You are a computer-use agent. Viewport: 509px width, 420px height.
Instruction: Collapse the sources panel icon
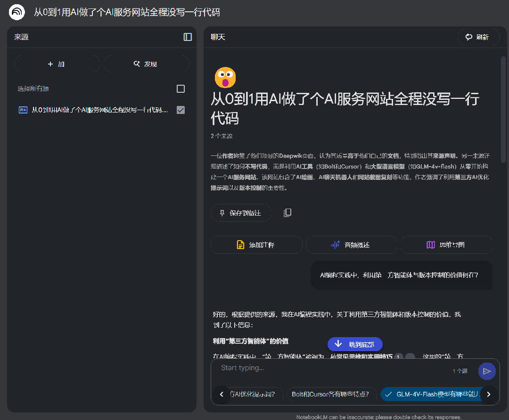point(188,37)
